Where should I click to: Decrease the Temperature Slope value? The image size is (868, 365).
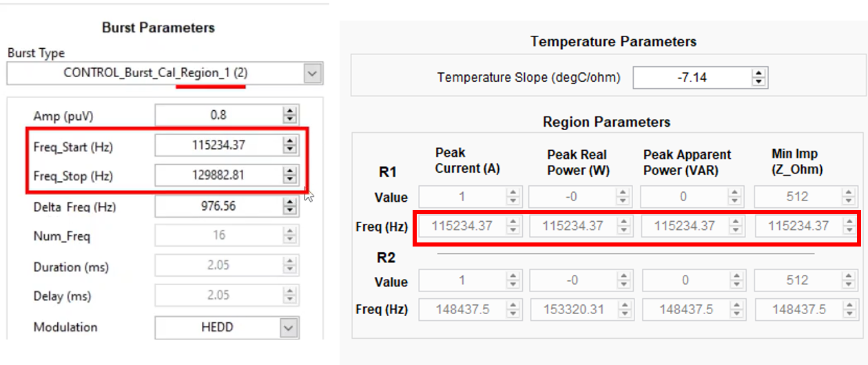pyautogui.click(x=758, y=81)
